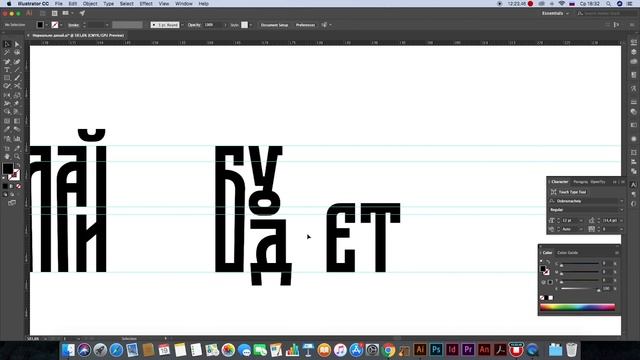Select the Line Segment tool
This screenshot has height=360, width=640.
(17, 70)
